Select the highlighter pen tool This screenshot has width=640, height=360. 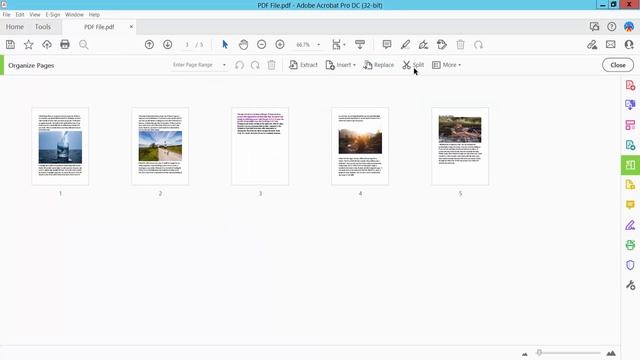(405, 44)
